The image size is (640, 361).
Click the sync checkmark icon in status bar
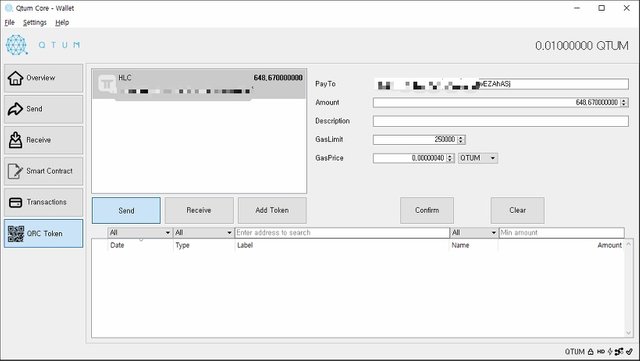click(x=629, y=352)
